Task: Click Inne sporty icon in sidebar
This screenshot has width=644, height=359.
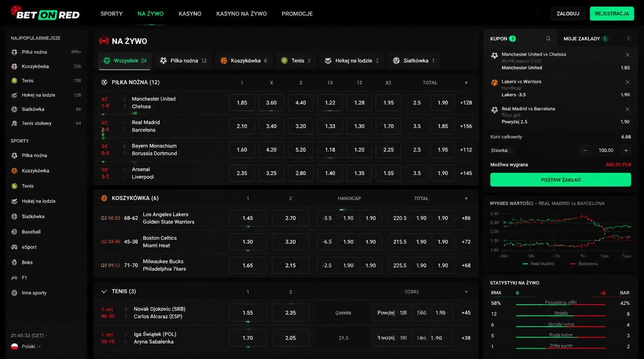Action: [14, 293]
